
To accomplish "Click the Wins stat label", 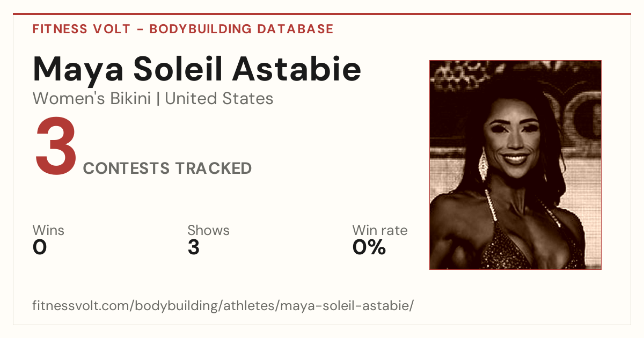I will [48, 231].
